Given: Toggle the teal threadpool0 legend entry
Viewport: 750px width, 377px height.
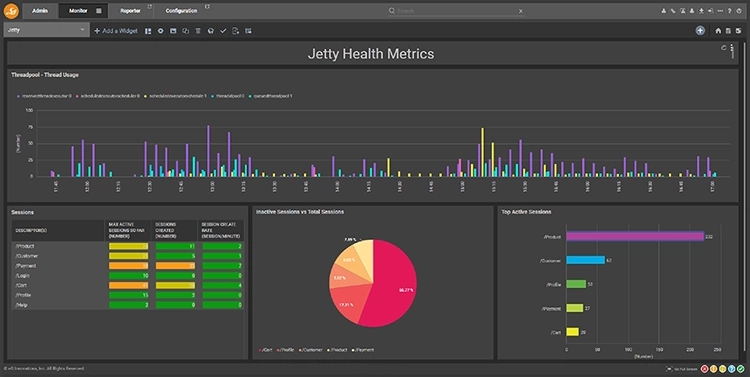Looking at the screenshot, I should (x=228, y=96).
